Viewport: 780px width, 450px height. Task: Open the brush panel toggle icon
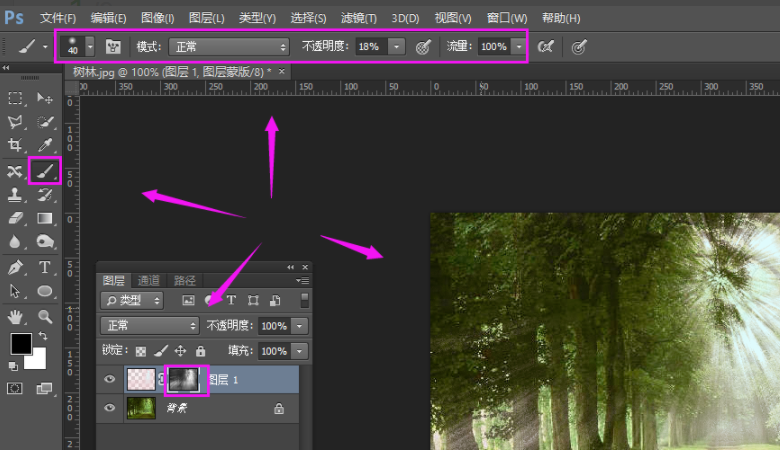[113, 46]
